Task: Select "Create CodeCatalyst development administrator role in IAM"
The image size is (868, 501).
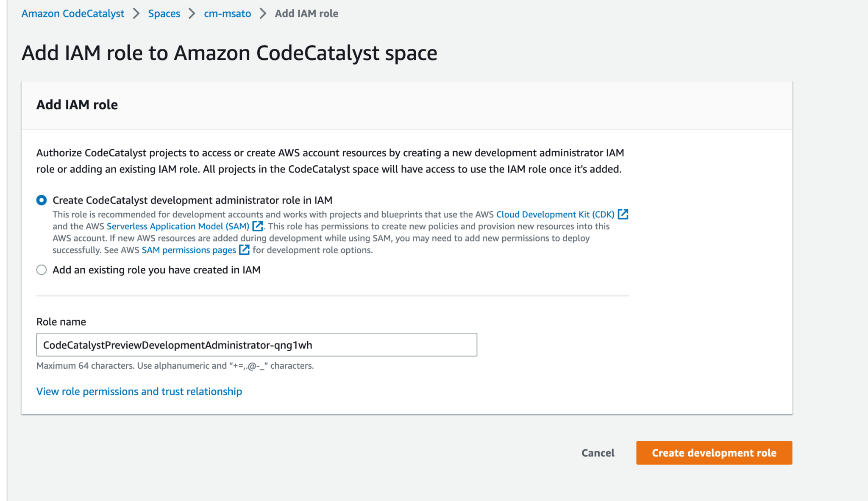Action: (x=42, y=200)
